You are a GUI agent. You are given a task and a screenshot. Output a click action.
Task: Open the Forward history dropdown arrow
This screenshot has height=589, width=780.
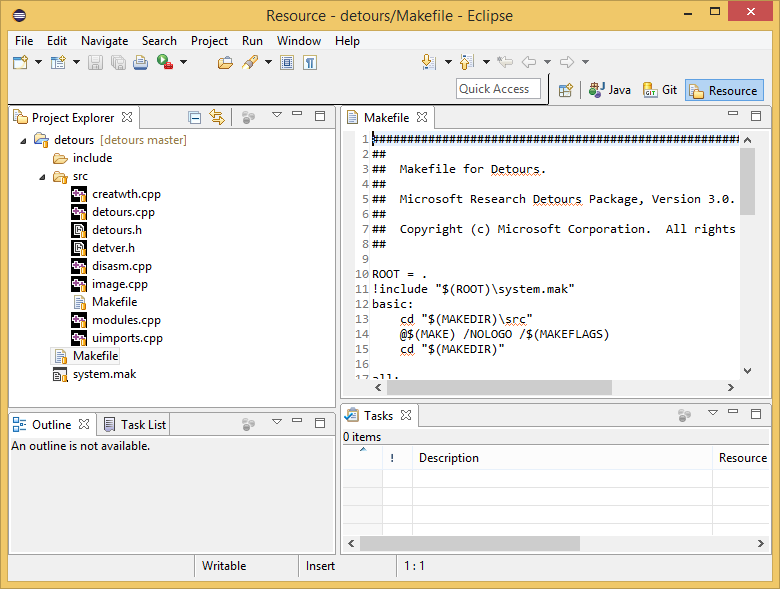click(586, 62)
